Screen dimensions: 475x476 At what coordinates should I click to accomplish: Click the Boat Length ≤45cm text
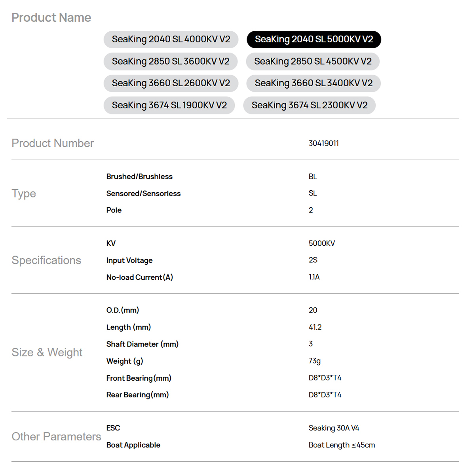[x=342, y=445]
